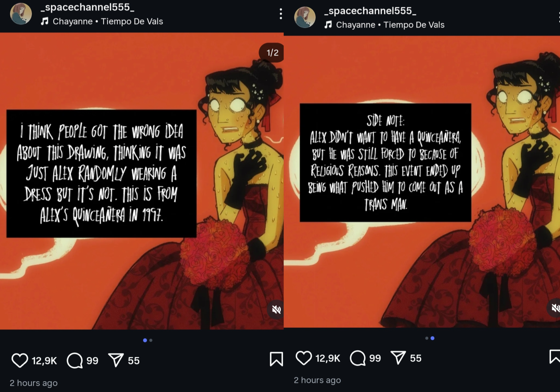Screen dimensions: 560x392
Task: Open comments on the right post
Action: (358, 358)
